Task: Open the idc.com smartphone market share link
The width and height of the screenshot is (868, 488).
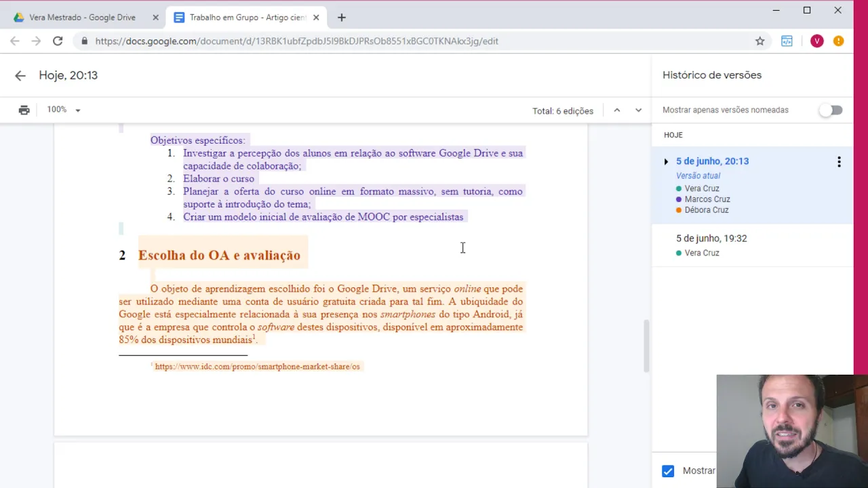Action: 257,367
